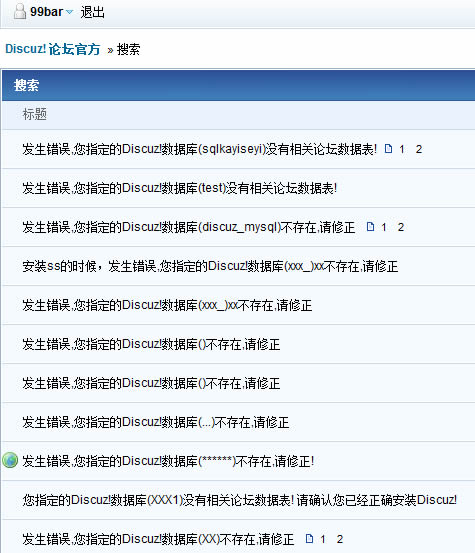Viewport: 475px width, 553px height.
Task: Open the 数据库(******)不存在,请修正! thread
Action: tap(168, 461)
